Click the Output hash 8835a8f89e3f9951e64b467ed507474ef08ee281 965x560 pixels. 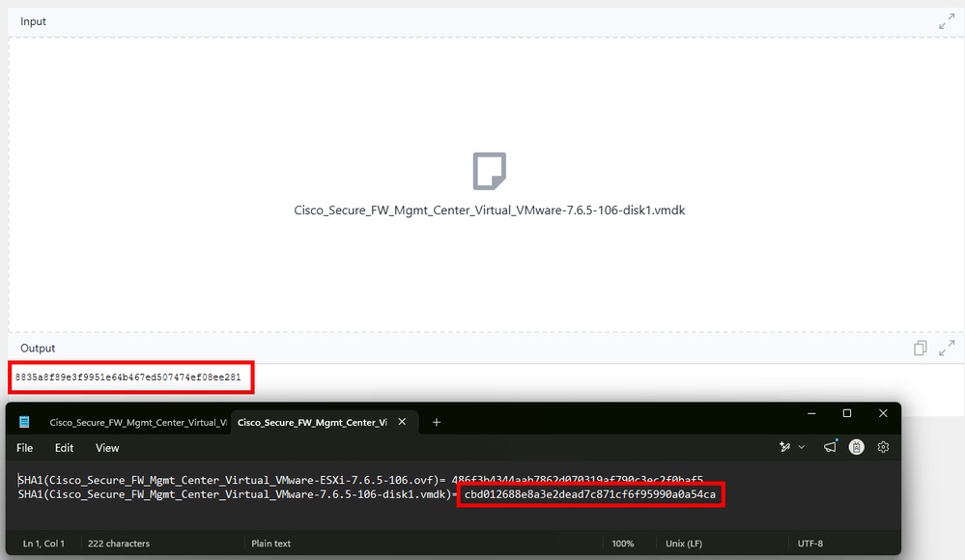point(128,378)
